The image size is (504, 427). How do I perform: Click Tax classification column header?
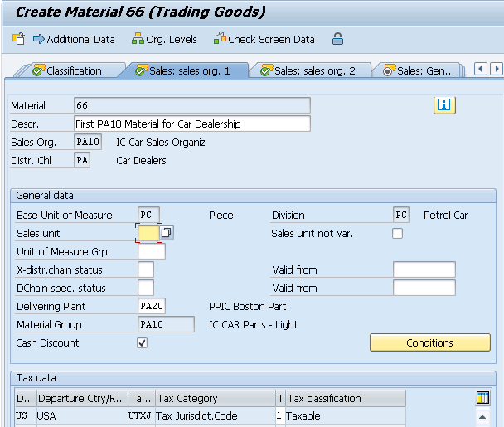[x=345, y=398]
